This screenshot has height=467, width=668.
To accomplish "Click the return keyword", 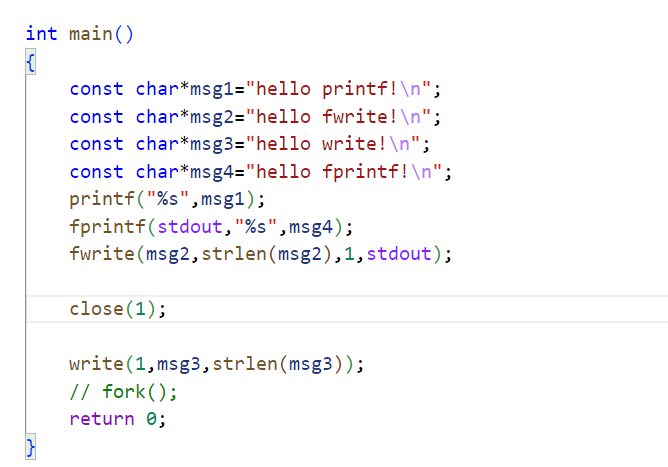I will (102, 419).
